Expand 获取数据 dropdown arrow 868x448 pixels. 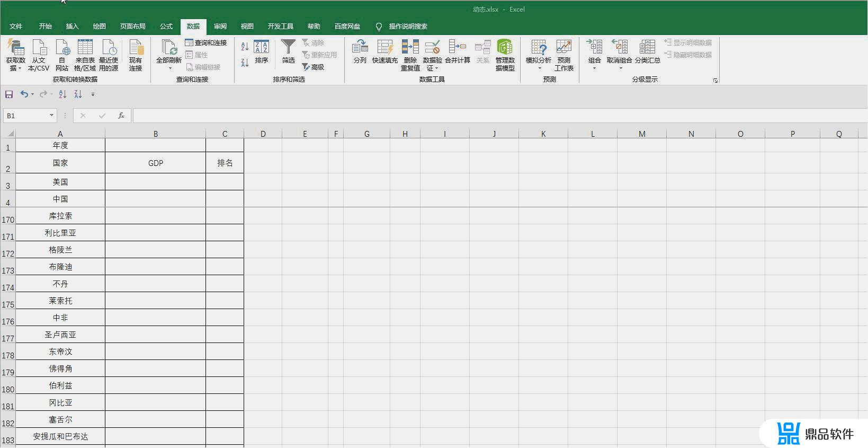[x=20, y=68]
